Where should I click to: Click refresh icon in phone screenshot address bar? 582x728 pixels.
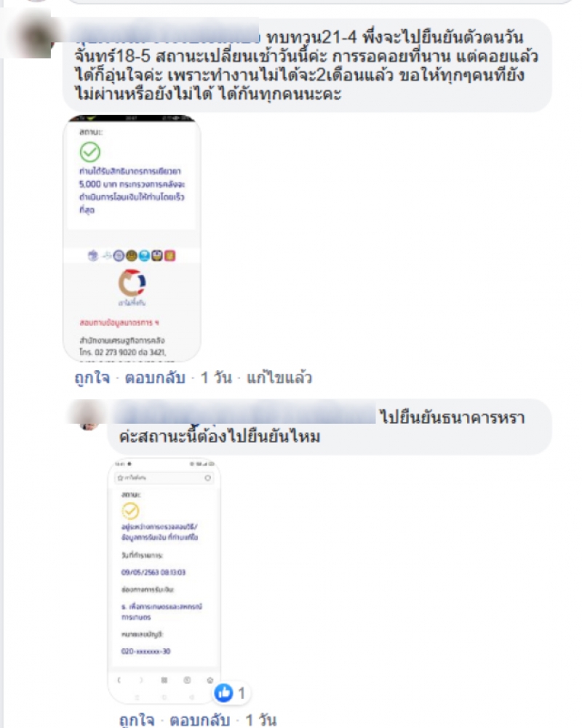click(x=207, y=478)
